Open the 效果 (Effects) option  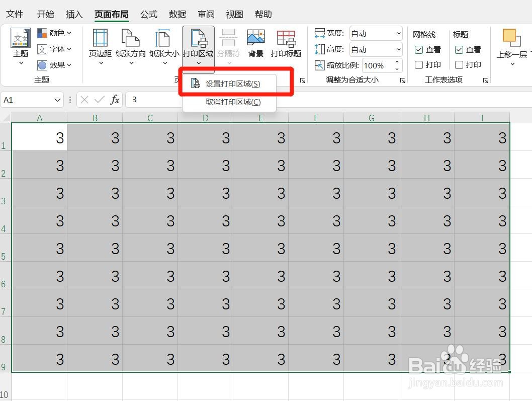coord(55,64)
